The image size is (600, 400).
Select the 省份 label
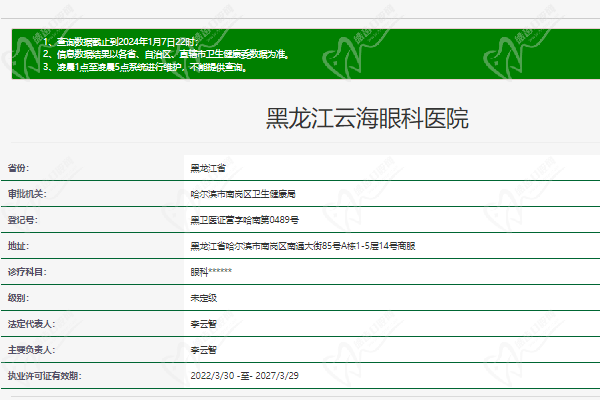click(18, 168)
